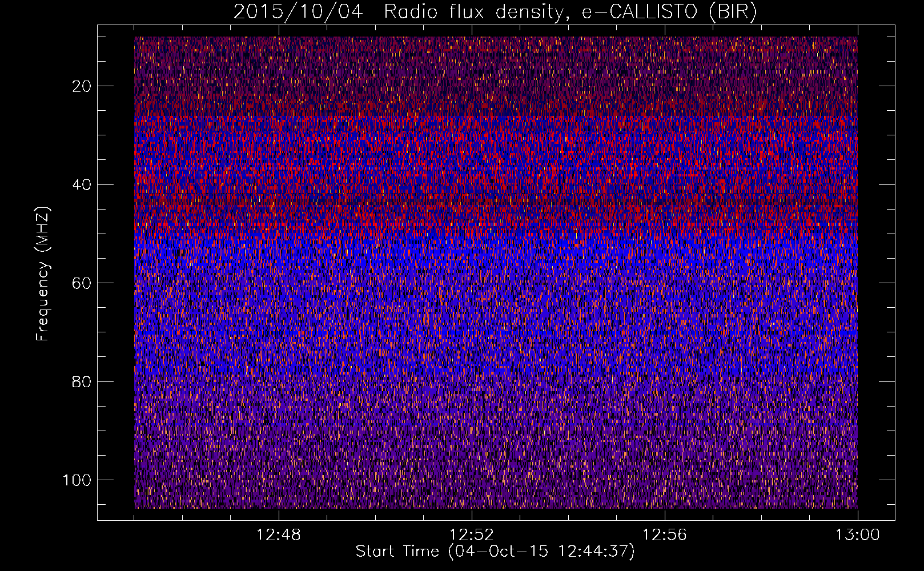Click the 'Start Time (04-Oct-15 12:44:37)' label

pos(495,552)
